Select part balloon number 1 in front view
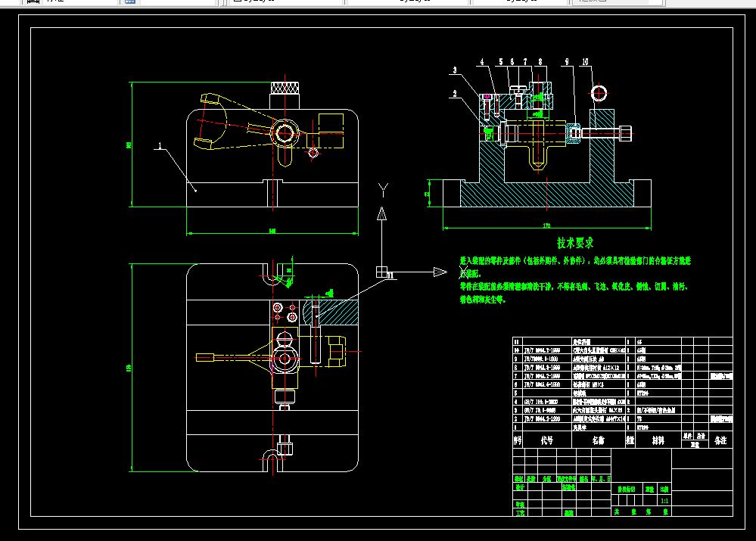This screenshot has height=541, width=756. coord(160,145)
